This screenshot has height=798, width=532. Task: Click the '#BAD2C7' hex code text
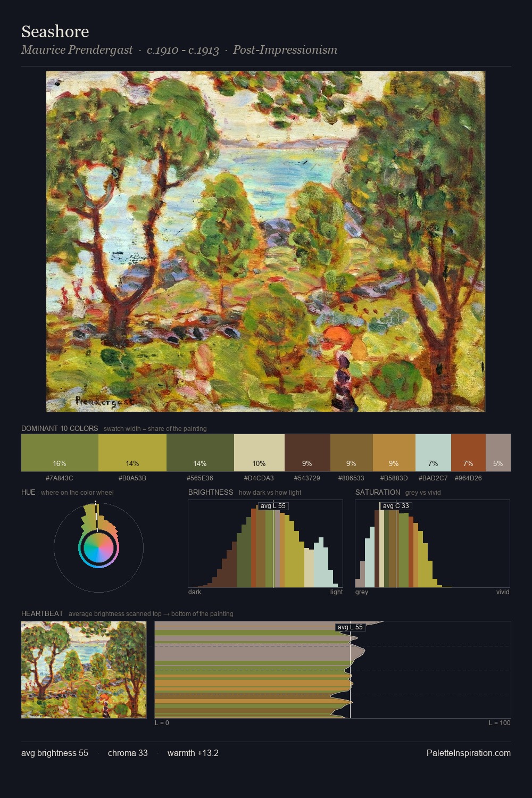(x=433, y=478)
